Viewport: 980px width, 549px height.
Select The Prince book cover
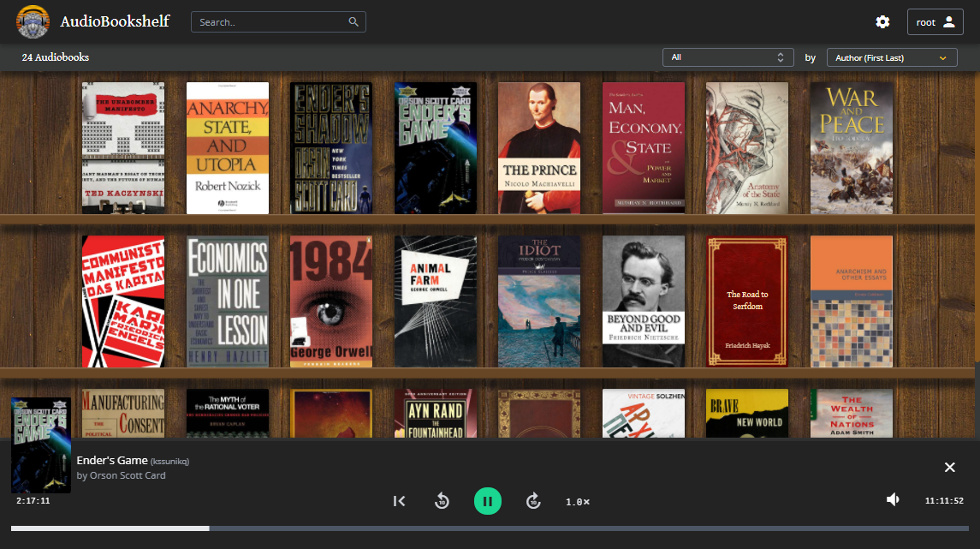pyautogui.click(x=539, y=148)
